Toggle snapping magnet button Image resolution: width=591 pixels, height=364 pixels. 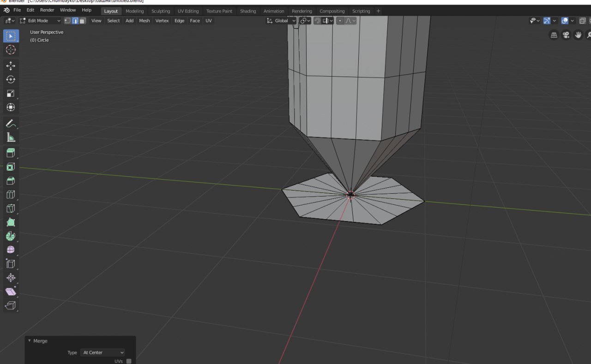point(317,21)
